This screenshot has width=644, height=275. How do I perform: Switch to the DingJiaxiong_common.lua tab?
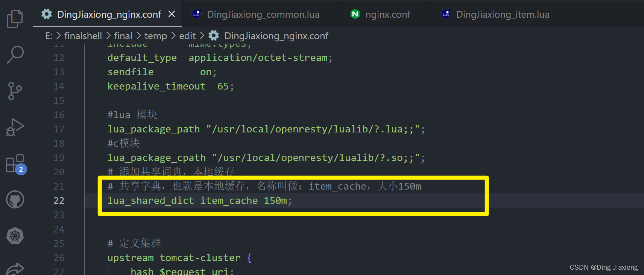coord(262,14)
